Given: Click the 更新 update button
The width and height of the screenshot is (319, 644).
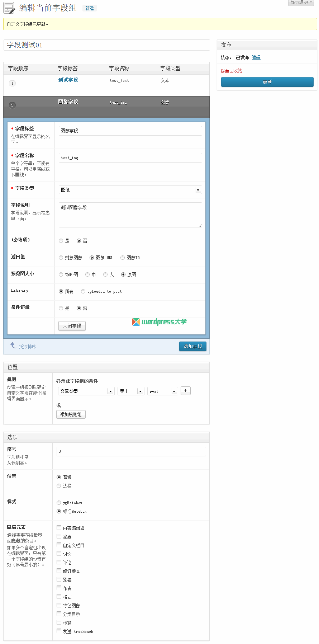Looking at the screenshot, I should tap(267, 82).
